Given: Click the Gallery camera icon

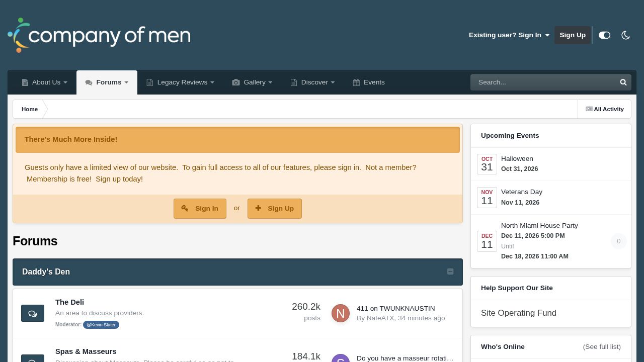Looking at the screenshot, I should [236, 82].
